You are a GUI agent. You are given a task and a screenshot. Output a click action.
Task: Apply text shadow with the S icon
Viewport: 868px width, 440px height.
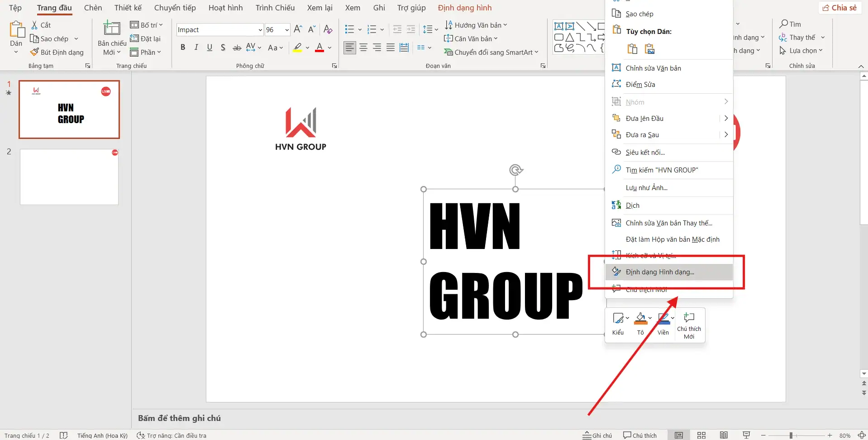[x=223, y=48]
